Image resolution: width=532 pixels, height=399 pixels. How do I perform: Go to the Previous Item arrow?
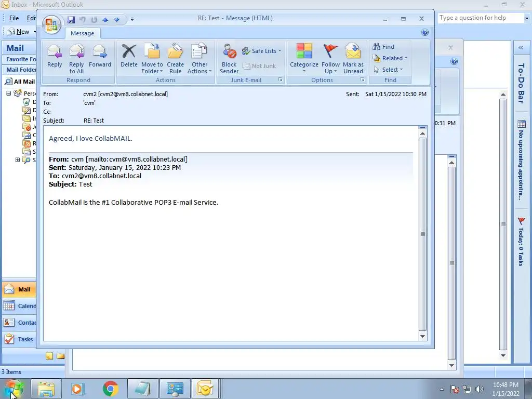[x=105, y=20]
